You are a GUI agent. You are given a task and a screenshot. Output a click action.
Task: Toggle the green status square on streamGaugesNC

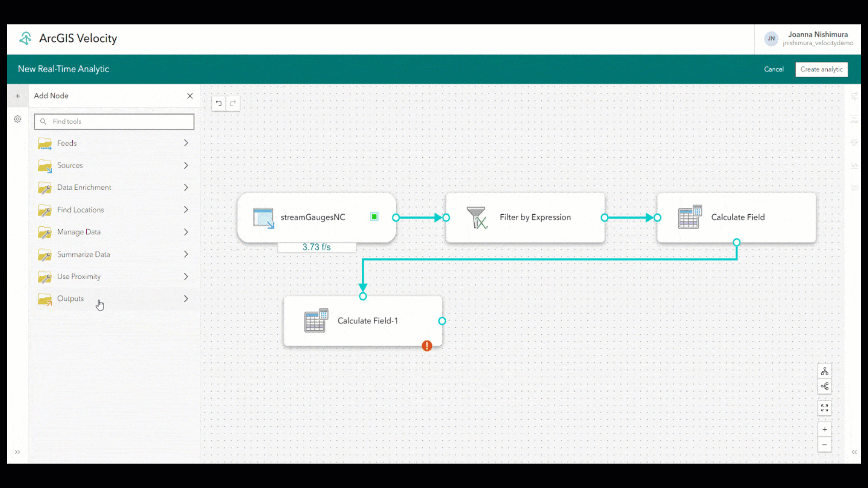pos(374,216)
